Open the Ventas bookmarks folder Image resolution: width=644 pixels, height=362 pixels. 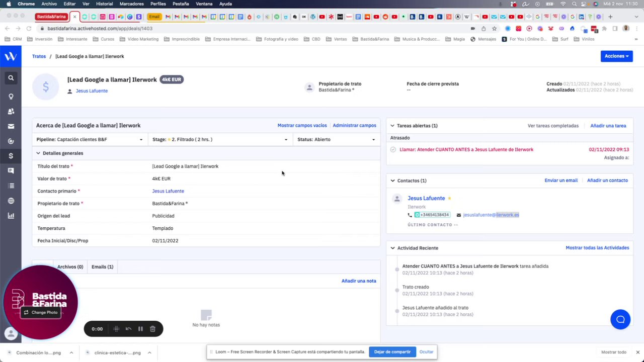click(337, 39)
